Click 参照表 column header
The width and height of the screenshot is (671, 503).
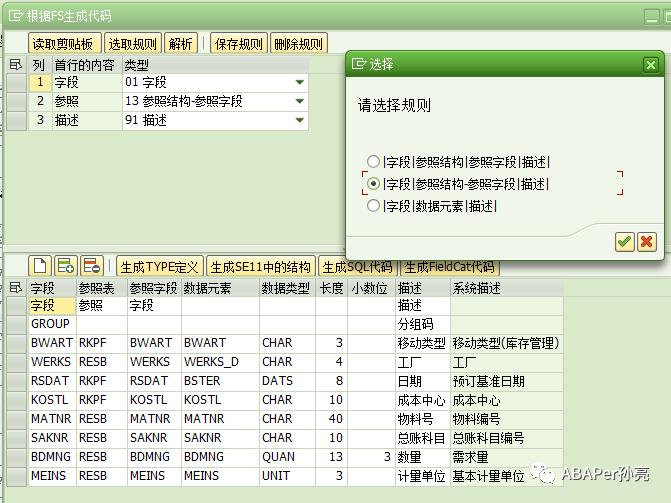point(102,288)
